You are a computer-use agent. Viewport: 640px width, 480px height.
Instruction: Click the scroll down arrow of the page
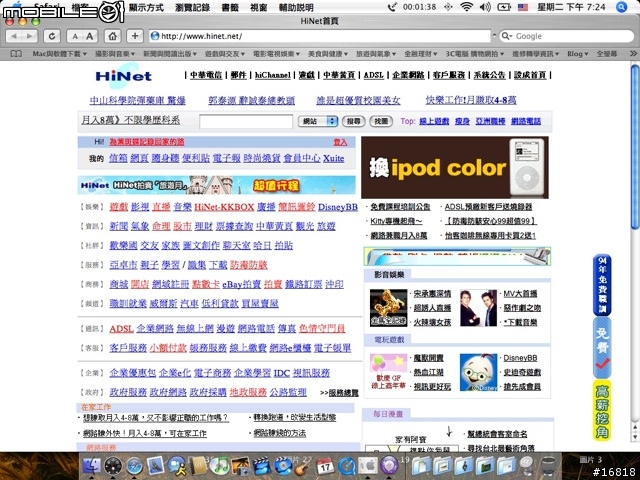pos(635,437)
